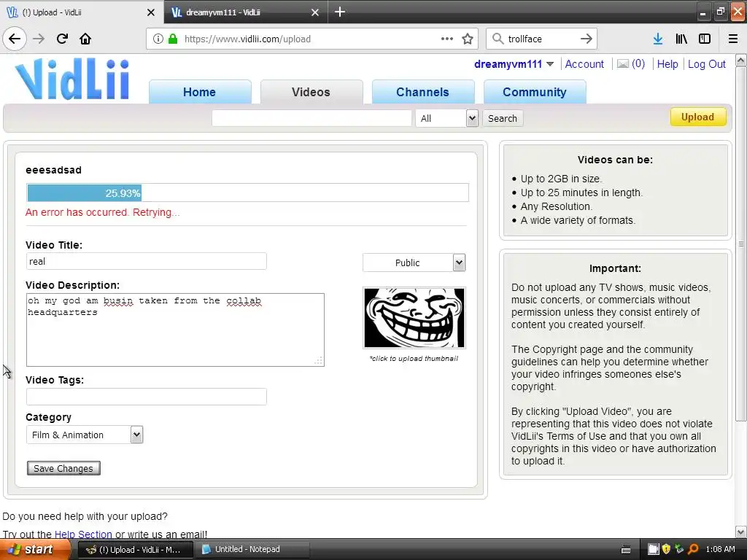Screen dimensions: 747x560
Task: Open the Videos navigation tab
Action: (311, 92)
